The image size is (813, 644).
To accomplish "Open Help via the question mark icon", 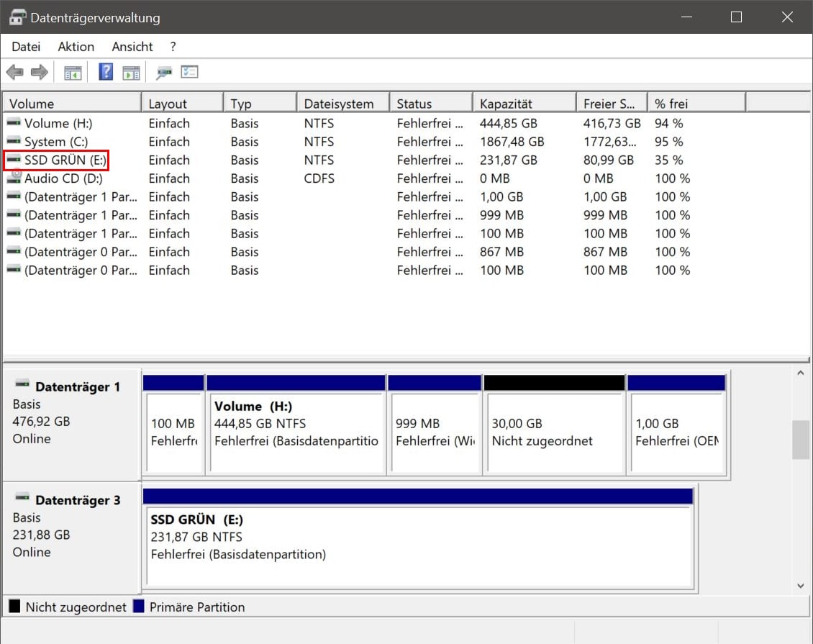I will [106, 71].
